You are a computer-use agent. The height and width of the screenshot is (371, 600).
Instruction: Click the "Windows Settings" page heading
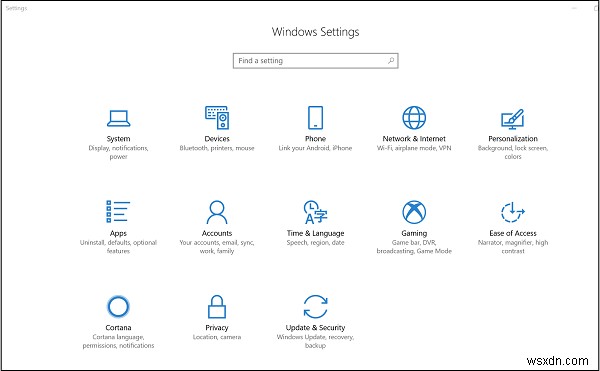click(315, 32)
